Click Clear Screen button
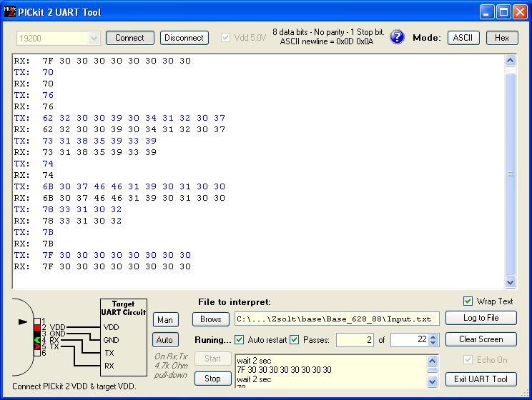The width and height of the screenshot is (532, 400). click(x=481, y=339)
